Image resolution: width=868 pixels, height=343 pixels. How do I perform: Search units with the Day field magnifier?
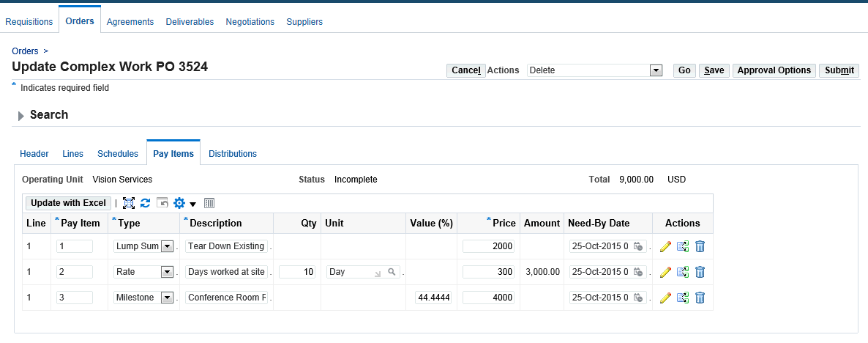pos(392,272)
